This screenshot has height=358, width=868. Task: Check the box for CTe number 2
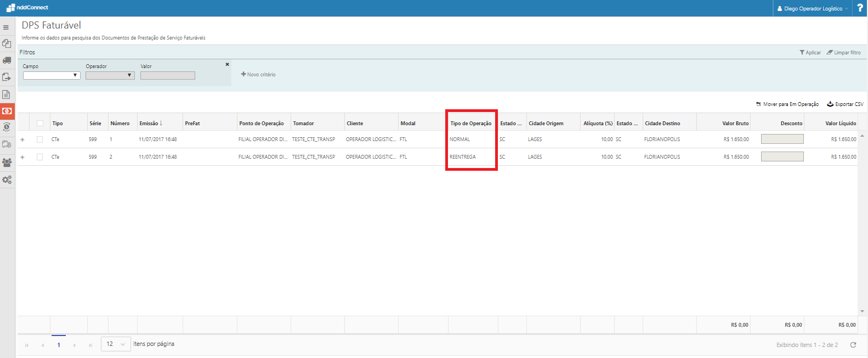tap(40, 157)
